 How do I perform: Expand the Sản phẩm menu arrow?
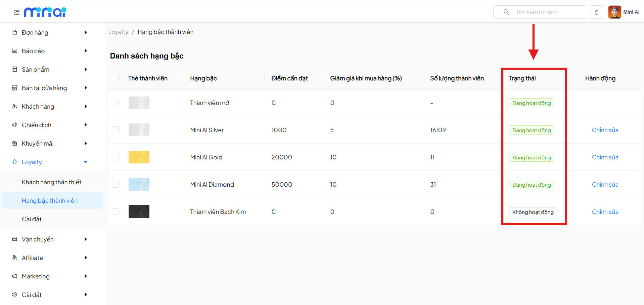pos(86,70)
